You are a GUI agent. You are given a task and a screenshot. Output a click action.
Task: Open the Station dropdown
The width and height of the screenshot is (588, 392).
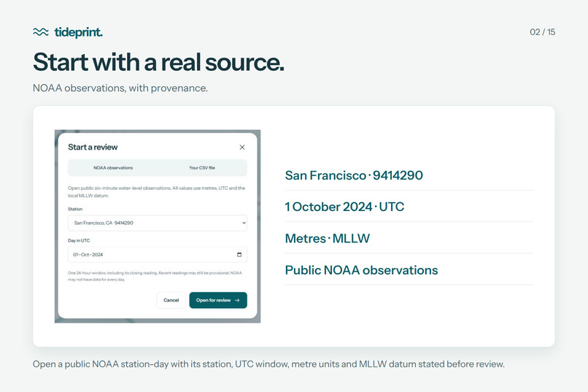click(x=158, y=223)
